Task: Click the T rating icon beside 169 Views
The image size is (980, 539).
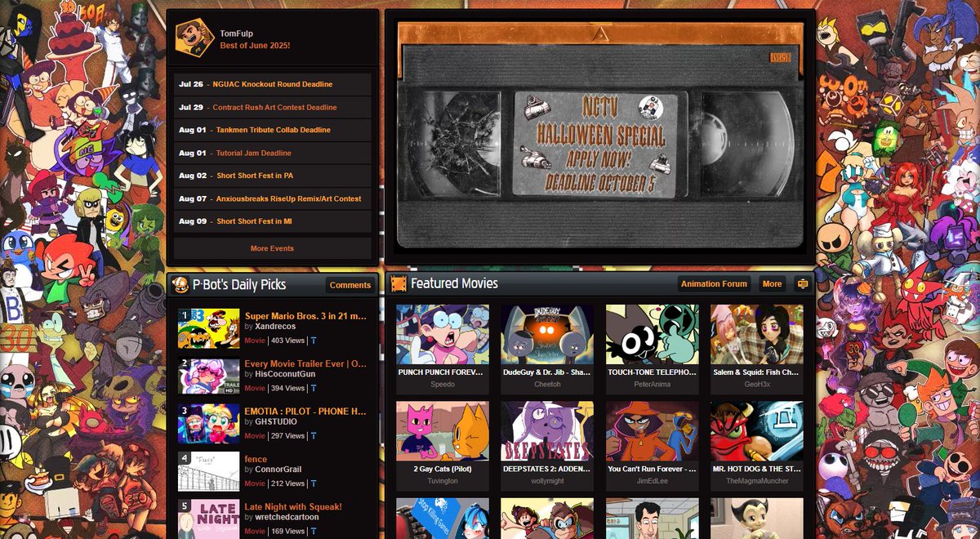Action: (314, 532)
